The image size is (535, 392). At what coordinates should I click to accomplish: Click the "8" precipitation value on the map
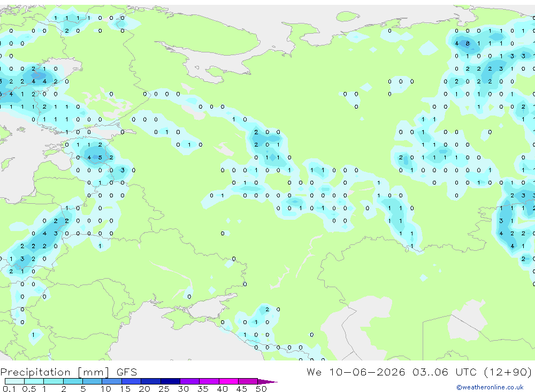[x=468, y=43]
